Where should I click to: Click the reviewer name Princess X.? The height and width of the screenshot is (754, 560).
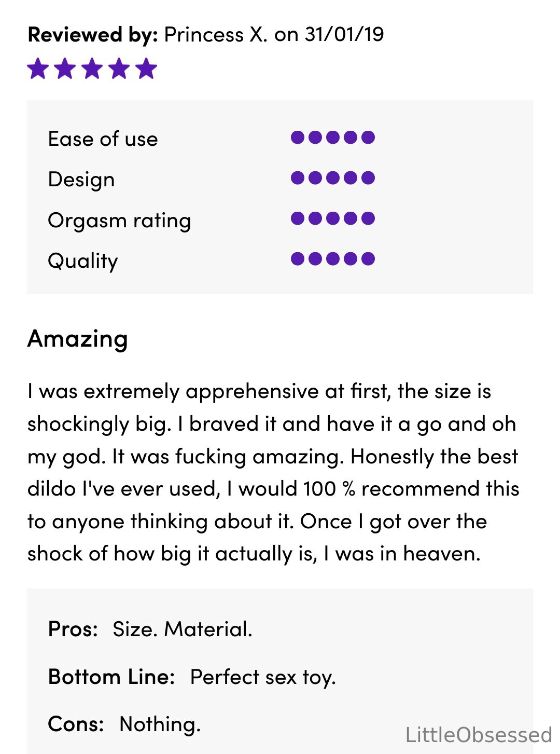pyautogui.click(x=216, y=35)
